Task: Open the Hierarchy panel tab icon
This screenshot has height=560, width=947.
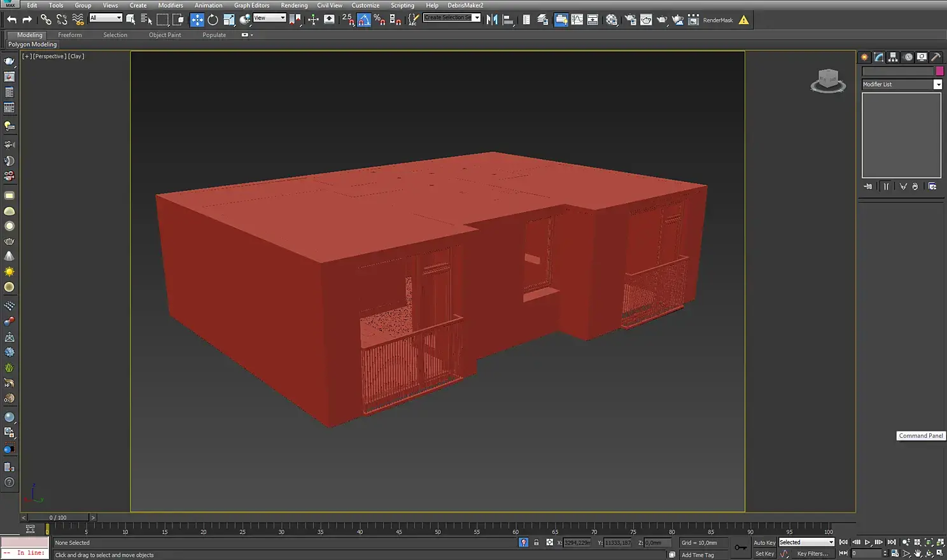Action: [893, 57]
